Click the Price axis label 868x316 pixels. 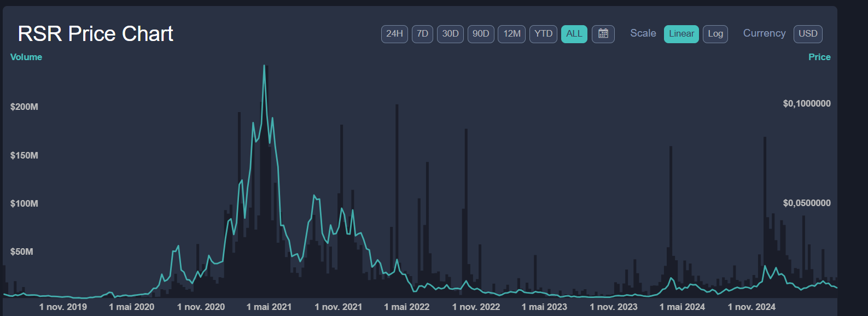[x=819, y=57]
